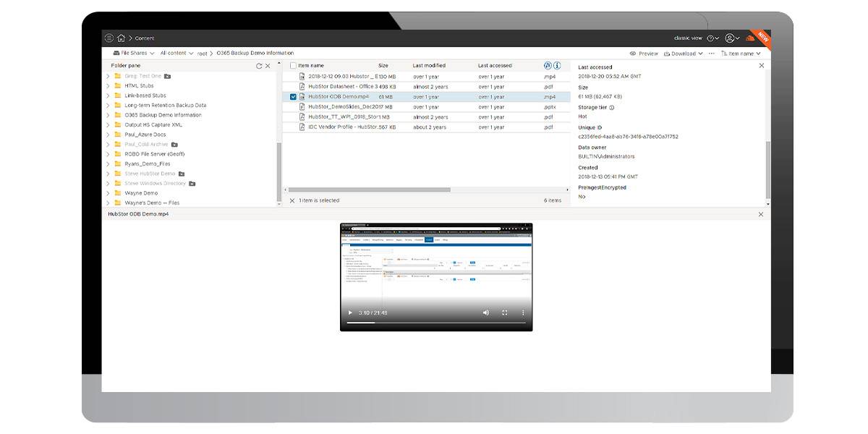
Task: Click the Preview button
Action: point(644,54)
